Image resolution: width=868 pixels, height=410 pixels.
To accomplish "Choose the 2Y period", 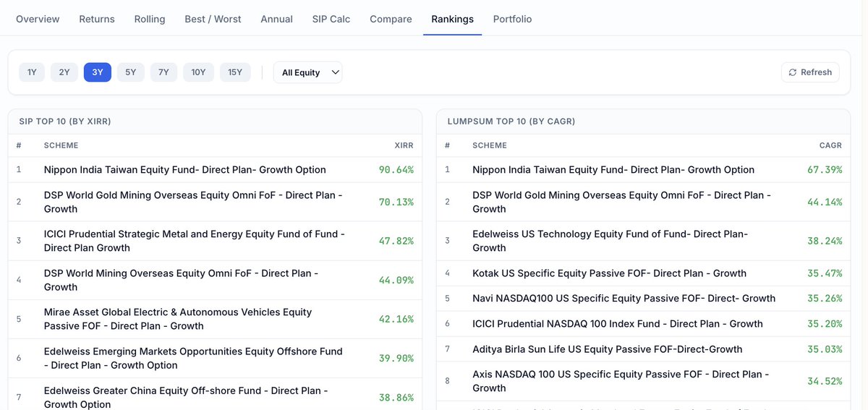I will (x=64, y=72).
